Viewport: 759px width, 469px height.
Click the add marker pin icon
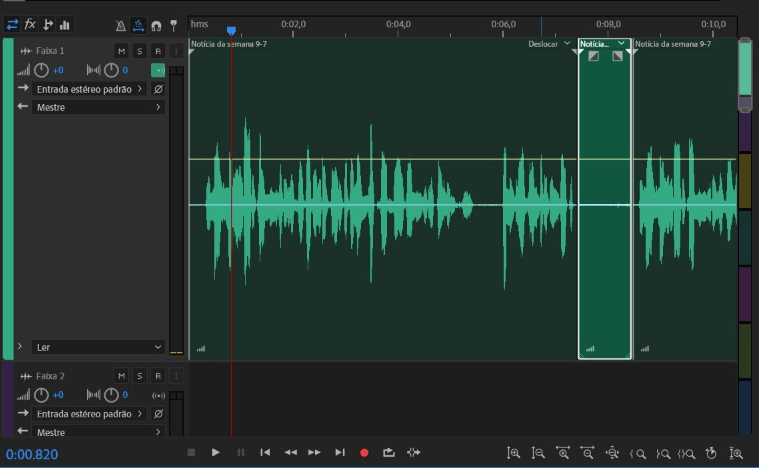(174, 25)
